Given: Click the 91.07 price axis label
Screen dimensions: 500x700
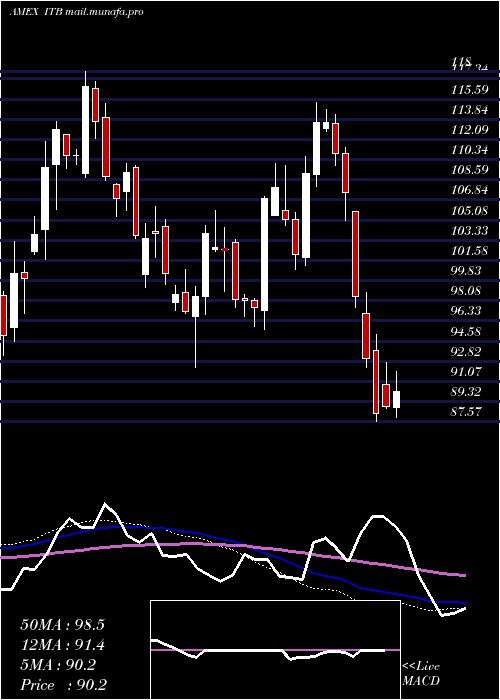Looking at the screenshot, I should (466, 371).
